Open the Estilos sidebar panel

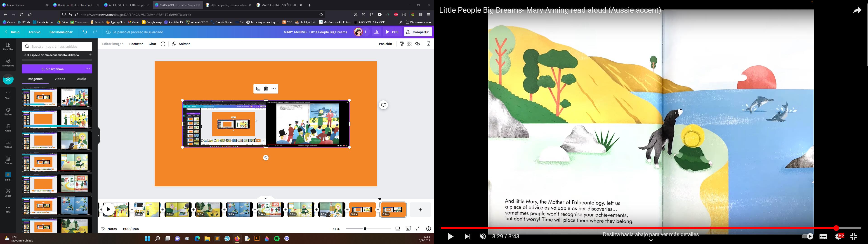8,112
